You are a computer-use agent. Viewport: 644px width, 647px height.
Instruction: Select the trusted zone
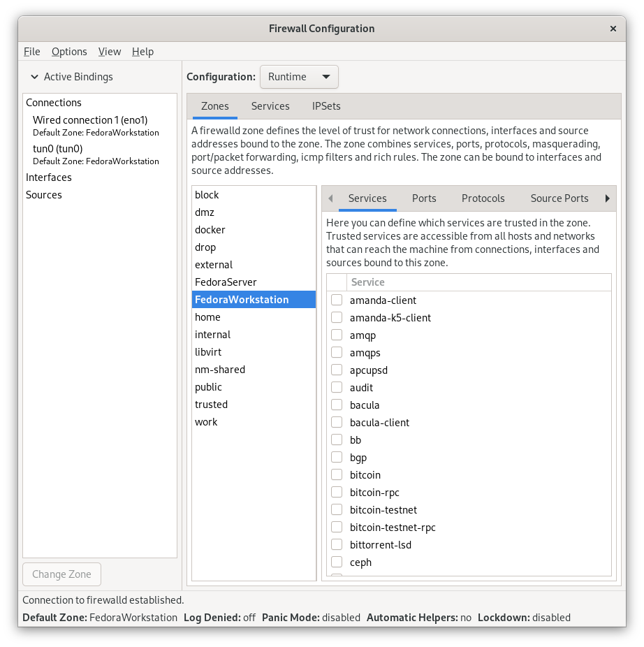211,404
